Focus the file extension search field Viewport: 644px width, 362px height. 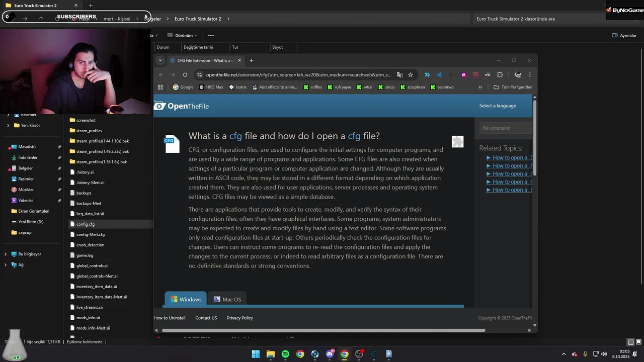505,128
